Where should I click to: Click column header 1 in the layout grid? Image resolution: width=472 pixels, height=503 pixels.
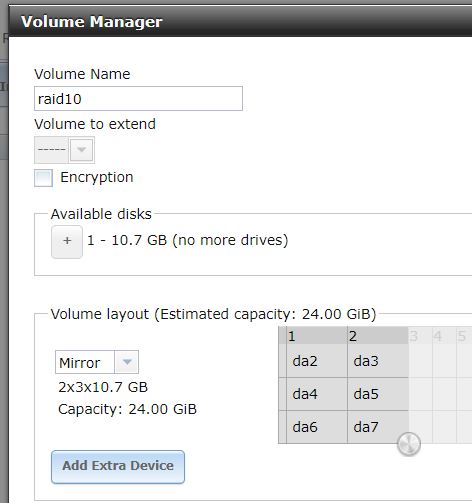click(x=317, y=336)
